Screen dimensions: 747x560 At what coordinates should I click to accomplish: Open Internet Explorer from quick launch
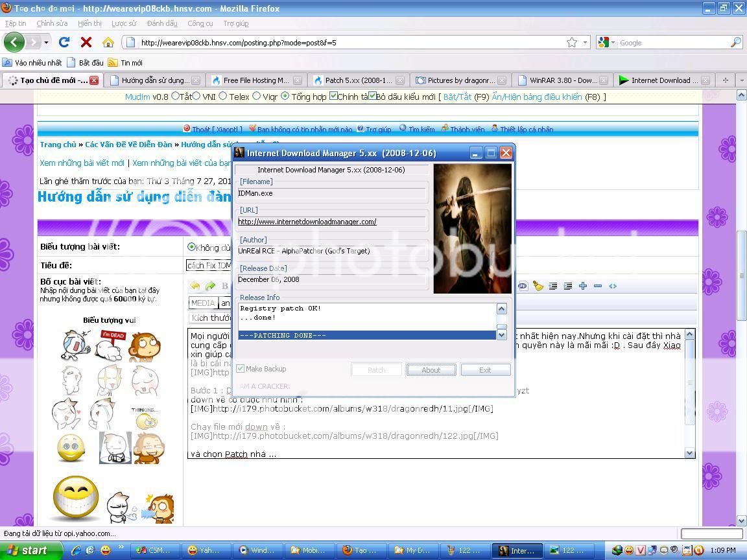pos(76,550)
